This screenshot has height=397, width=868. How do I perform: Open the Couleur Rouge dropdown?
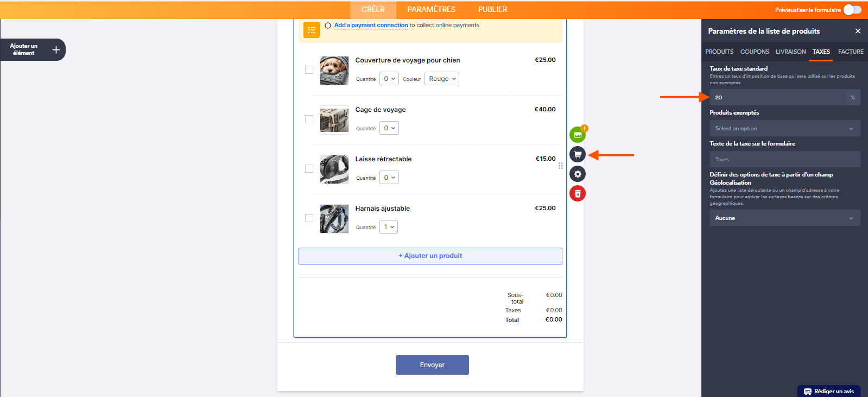coord(442,79)
